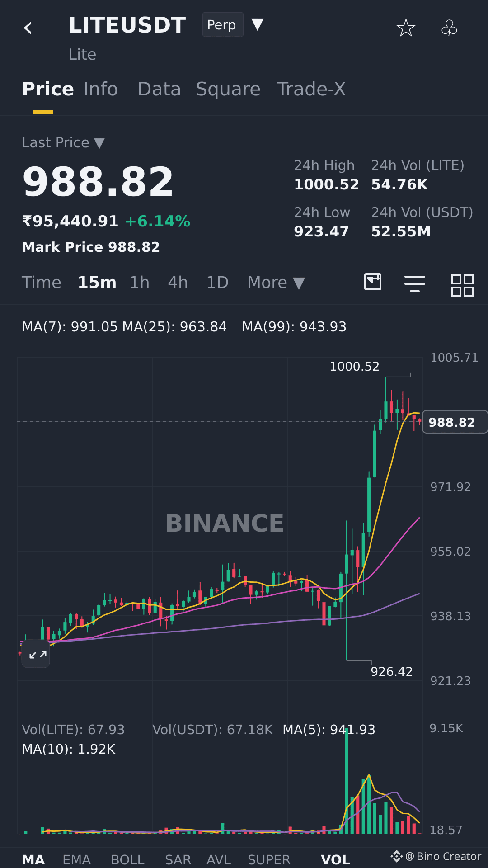The image size is (488, 868).
Task: Open chart settings lines icon
Action: [415, 283]
